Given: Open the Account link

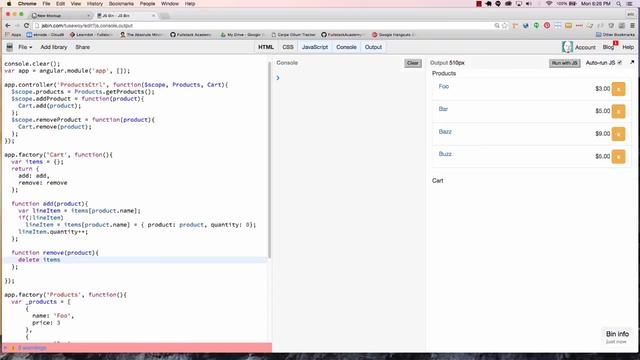Looking at the screenshot, I should pyautogui.click(x=585, y=47).
